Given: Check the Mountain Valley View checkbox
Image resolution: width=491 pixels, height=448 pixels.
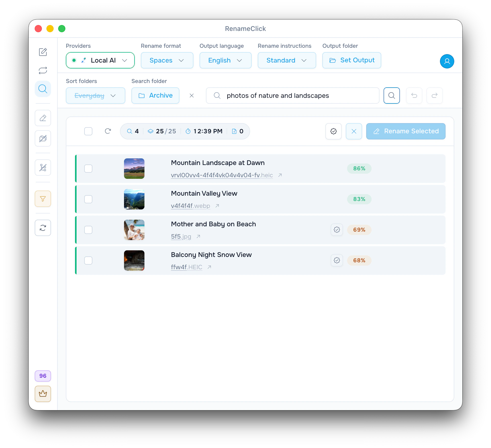Looking at the screenshot, I should [x=88, y=199].
